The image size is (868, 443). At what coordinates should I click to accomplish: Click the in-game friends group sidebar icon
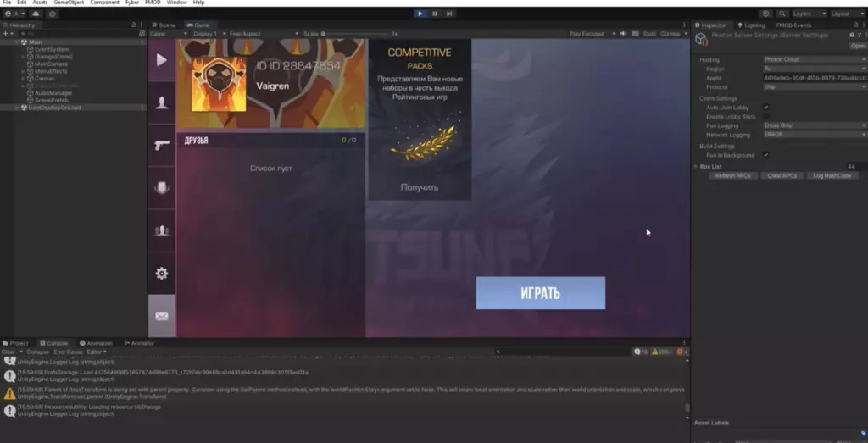point(162,230)
